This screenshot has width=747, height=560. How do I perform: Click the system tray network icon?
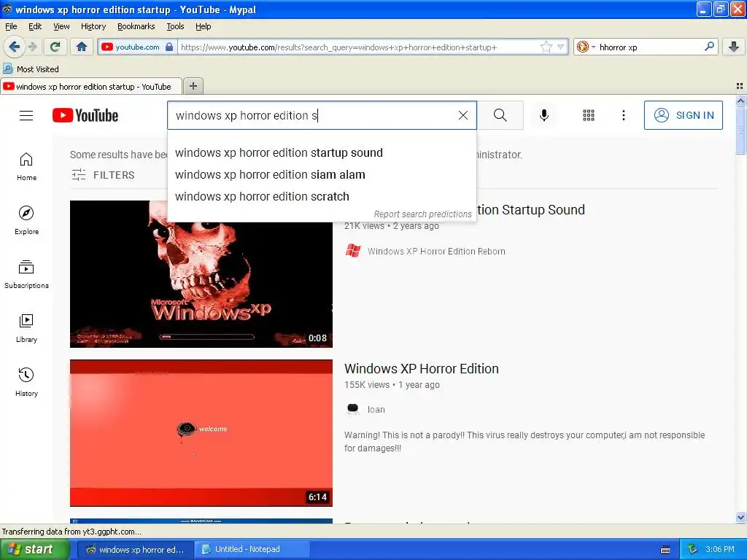click(x=693, y=549)
